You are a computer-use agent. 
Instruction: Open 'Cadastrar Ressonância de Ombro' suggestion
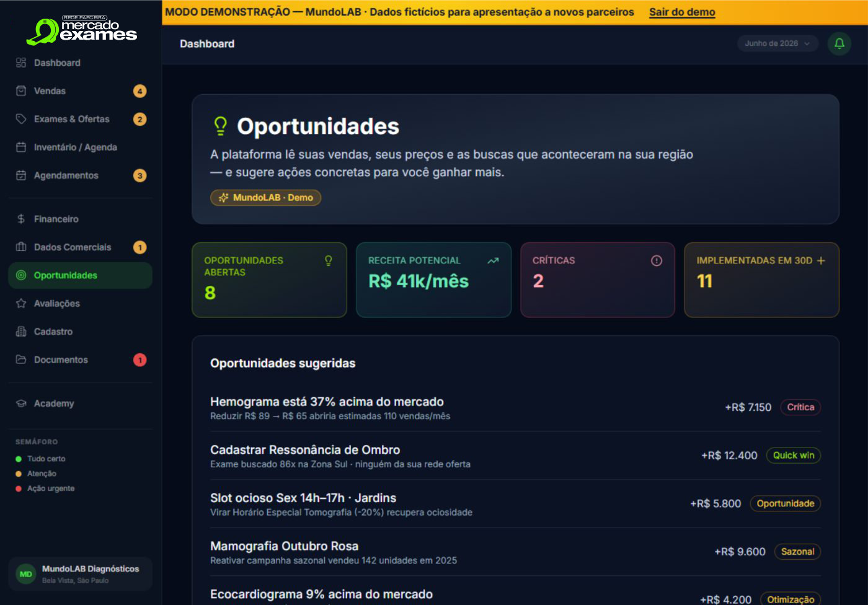click(515, 456)
